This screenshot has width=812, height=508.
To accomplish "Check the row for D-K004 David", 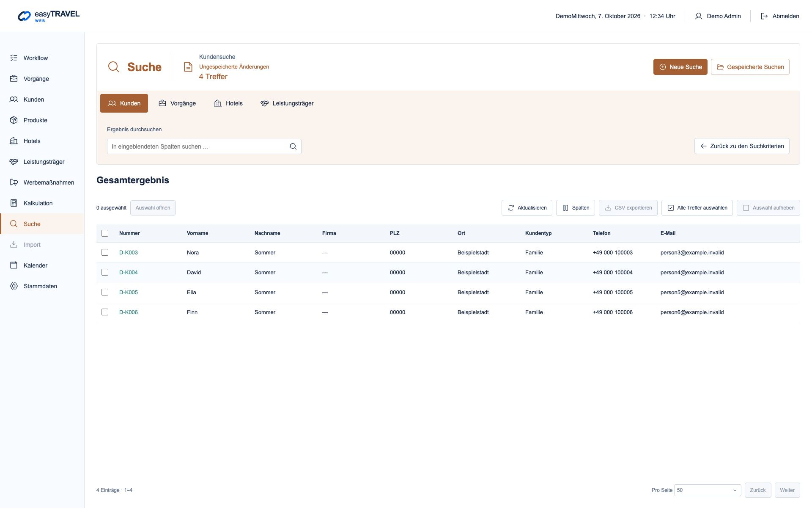I will click(105, 272).
